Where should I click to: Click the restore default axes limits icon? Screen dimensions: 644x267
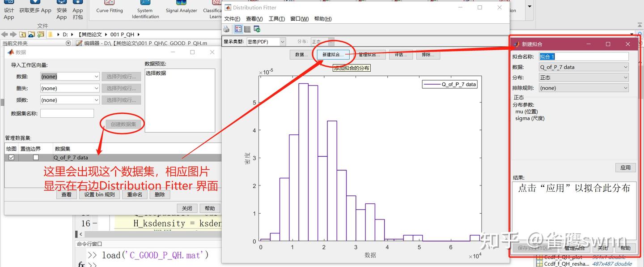tap(257, 29)
